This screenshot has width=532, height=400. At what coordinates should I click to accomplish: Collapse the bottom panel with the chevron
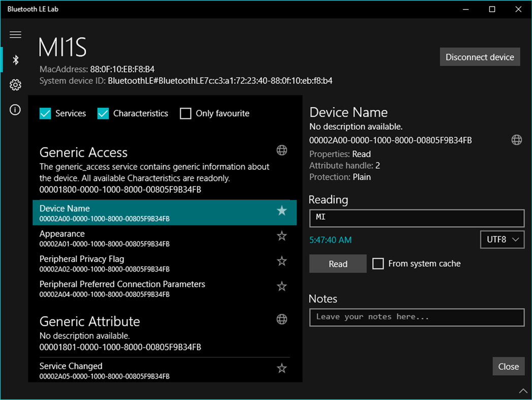pyautogui.click(x=523, y=390)
